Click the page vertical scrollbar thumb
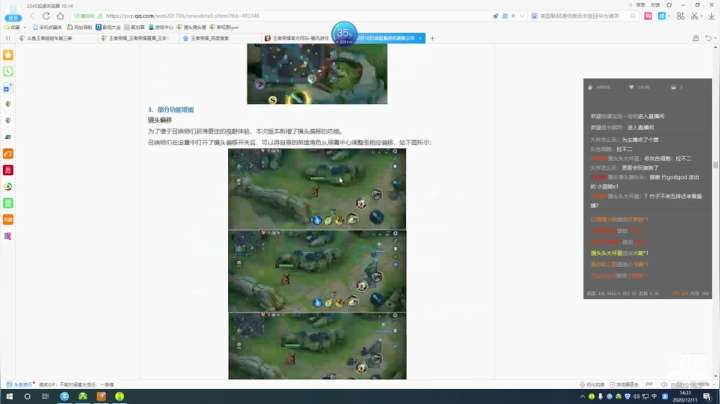Screen dimensions: 720x404 tap(715, 165)
